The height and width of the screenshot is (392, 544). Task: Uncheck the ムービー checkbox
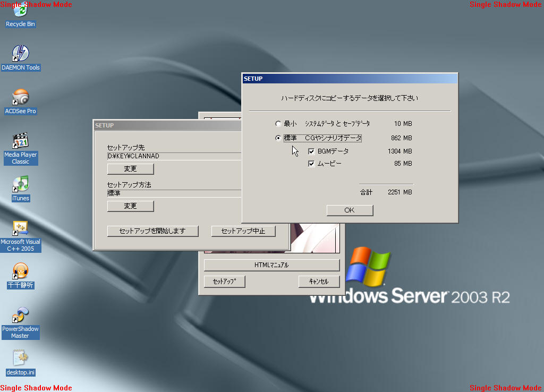click(x=311, y=164)
